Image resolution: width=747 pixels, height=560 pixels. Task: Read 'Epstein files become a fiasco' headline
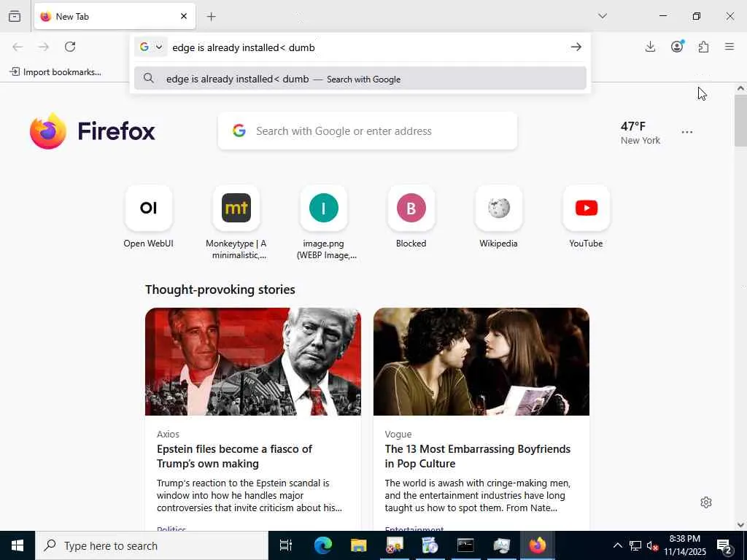tap(234, 456)
